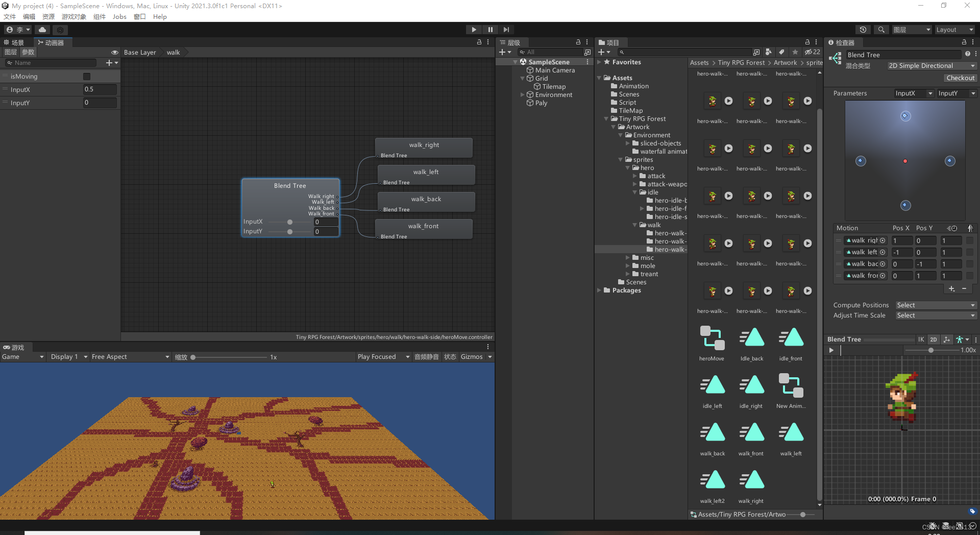Toggle mirror checkbox for walk right motion

[x=970, y=240]
